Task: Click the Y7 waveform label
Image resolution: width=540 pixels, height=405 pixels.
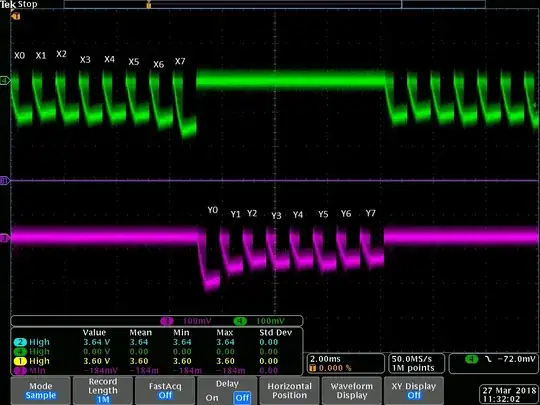Action: tap(371, 214)
